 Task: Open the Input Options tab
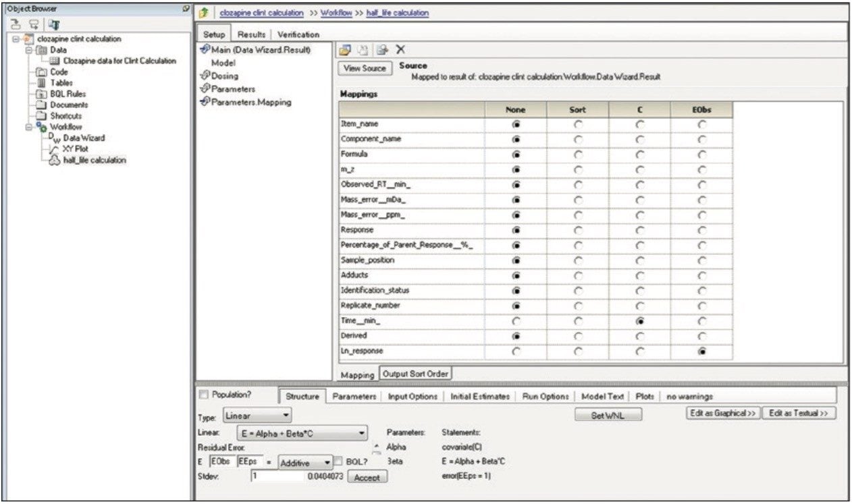412,397
